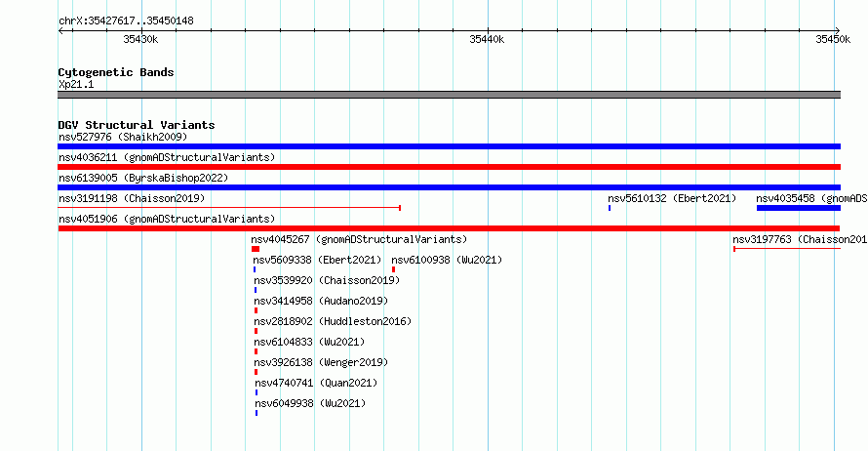Viewport: 868px width, 451px height.
Task: Select nsv4051906 (gnomADStructuralVariants) label
Action: coord(167,219)
